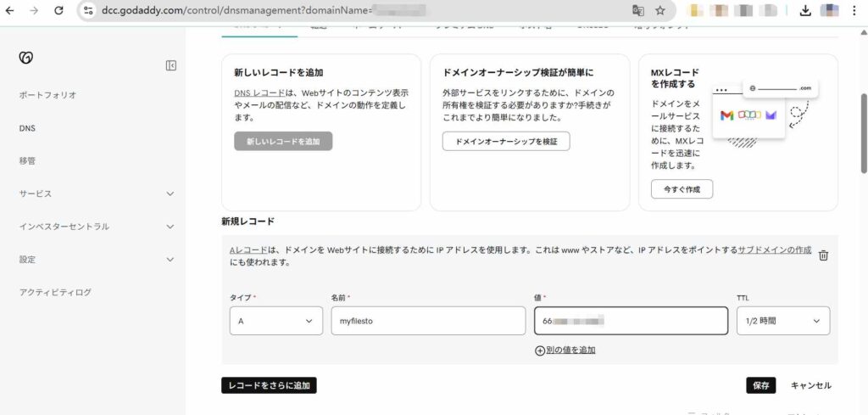Open site information icon in address bar
The height and width of the screenshot is (415, 868).
point(88,10)
